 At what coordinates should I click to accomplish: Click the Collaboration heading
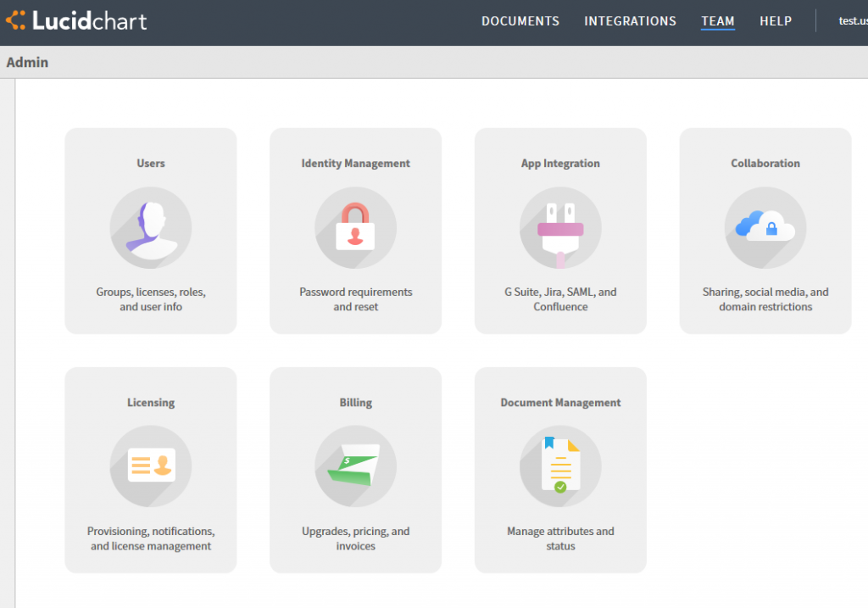click(x=765, y=164)
